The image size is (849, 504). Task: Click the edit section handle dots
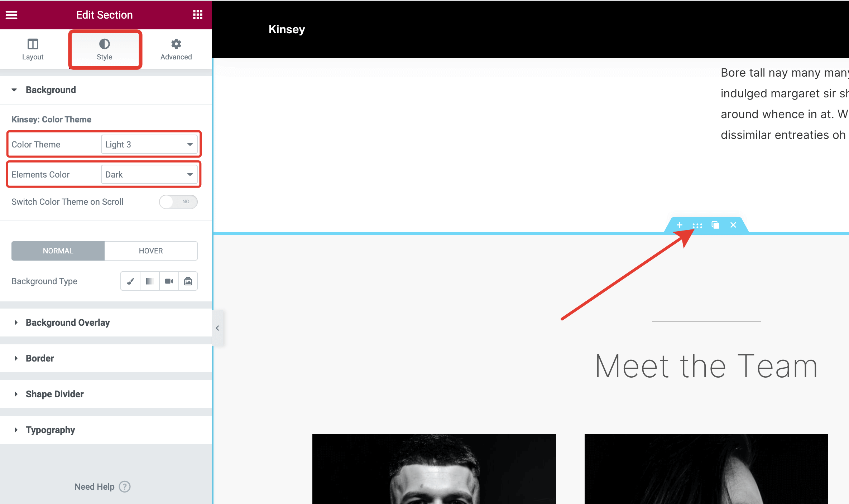pos(697,226)
